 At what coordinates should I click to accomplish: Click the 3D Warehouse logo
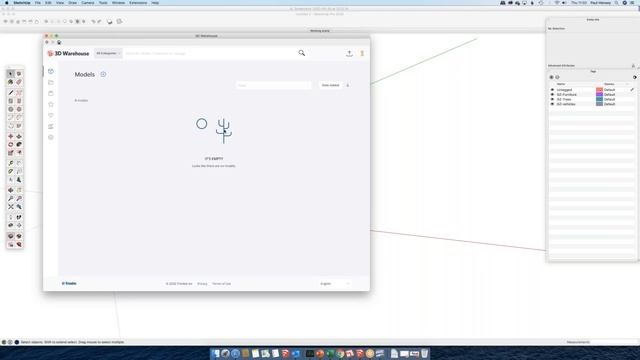[x=68, y=53]
